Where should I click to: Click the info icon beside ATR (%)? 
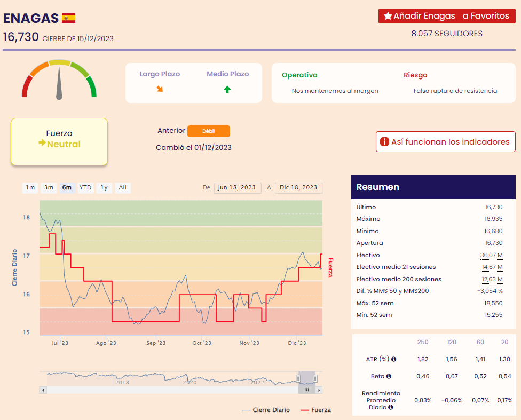393,359
